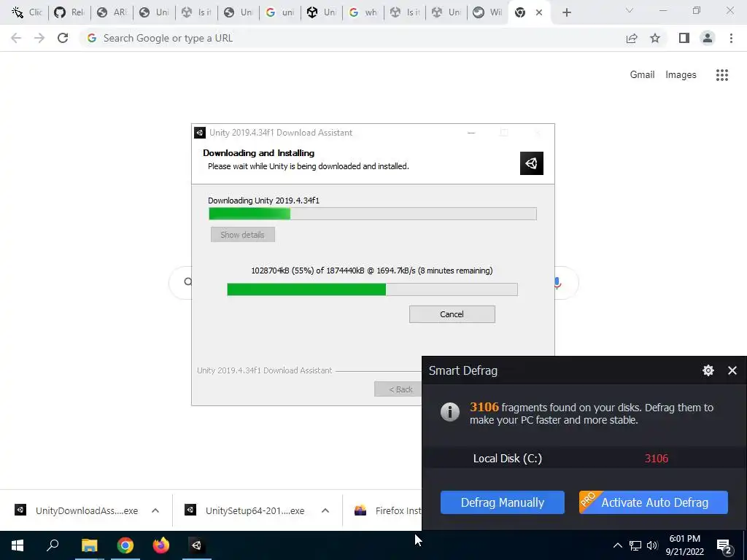Reload the current page
This screenshot has width=747, height=560.
tap(63, 38)
